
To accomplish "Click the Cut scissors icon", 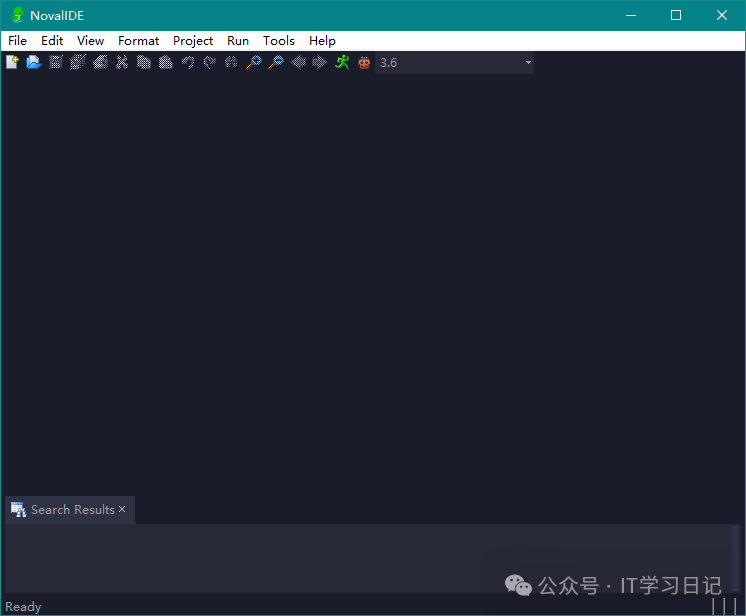I will 122,62.
